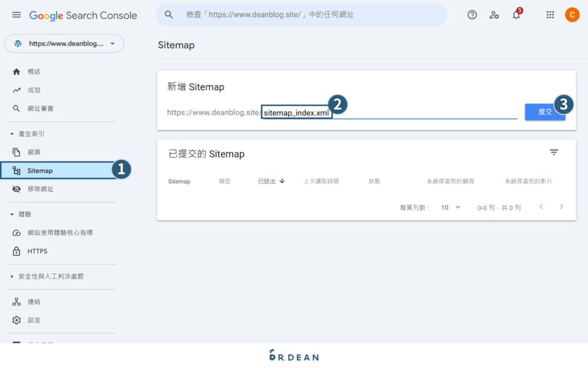Open the property selector showing deanblog
This screenshot has height=368, width=588.
click(x=64, y=44)
